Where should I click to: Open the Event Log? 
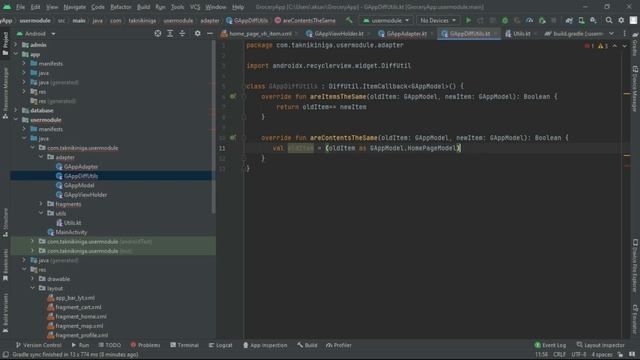550,345
